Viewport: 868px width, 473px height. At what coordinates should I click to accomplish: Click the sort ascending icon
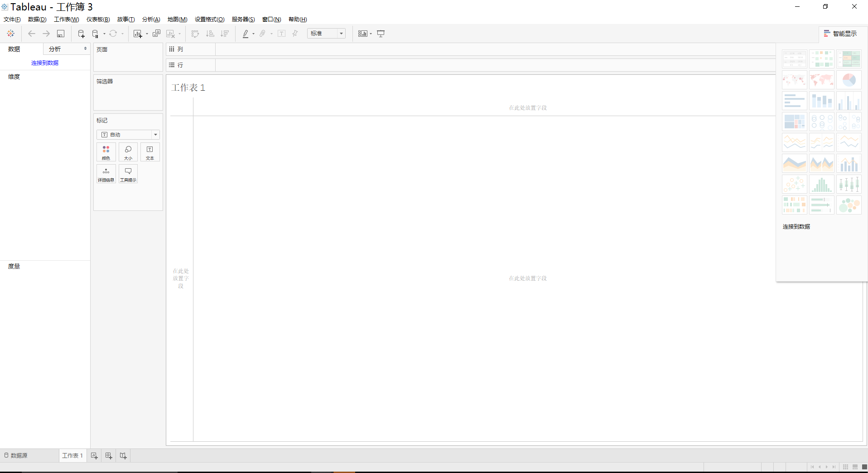coord(210,34)
